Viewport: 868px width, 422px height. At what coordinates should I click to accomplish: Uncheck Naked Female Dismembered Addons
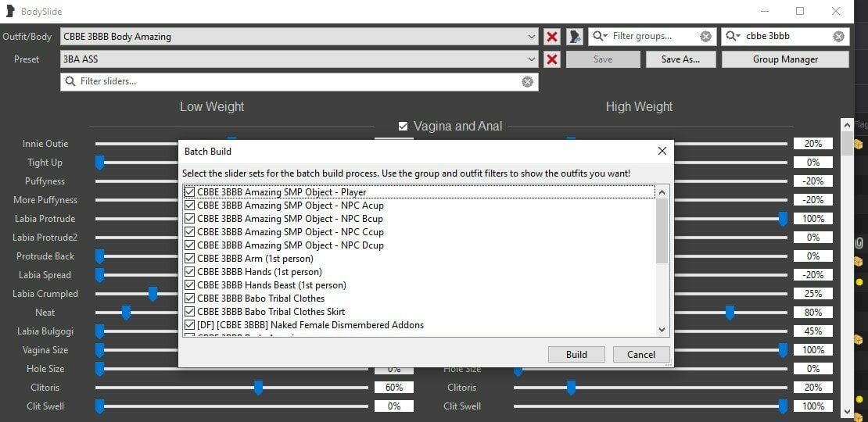(190, 324)
